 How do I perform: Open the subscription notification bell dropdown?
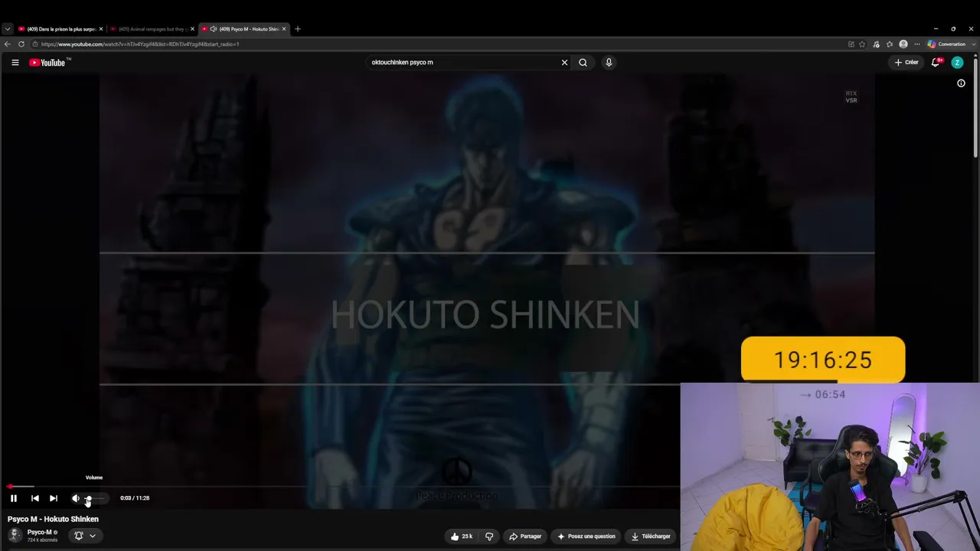pyautogui.click(x=85, y=536)
